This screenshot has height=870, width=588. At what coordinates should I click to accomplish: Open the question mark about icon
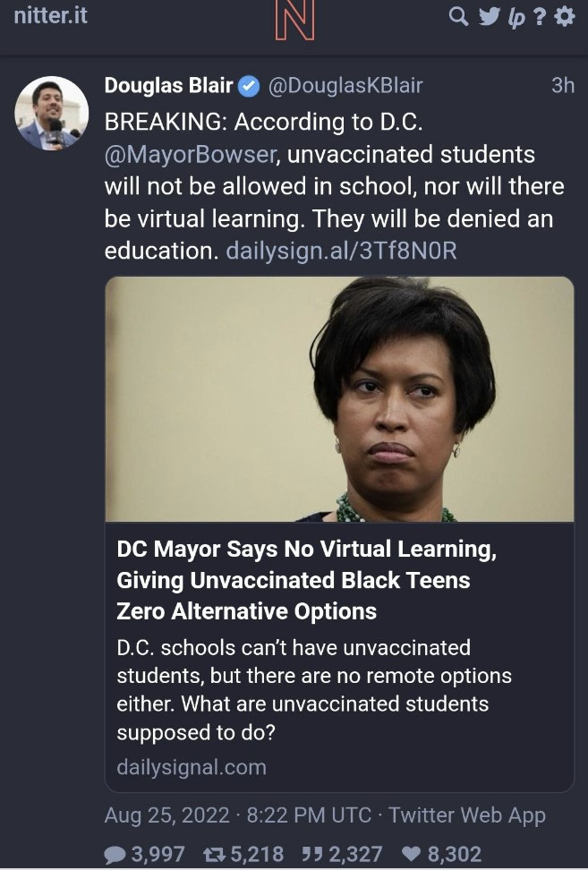coord(539,17)
